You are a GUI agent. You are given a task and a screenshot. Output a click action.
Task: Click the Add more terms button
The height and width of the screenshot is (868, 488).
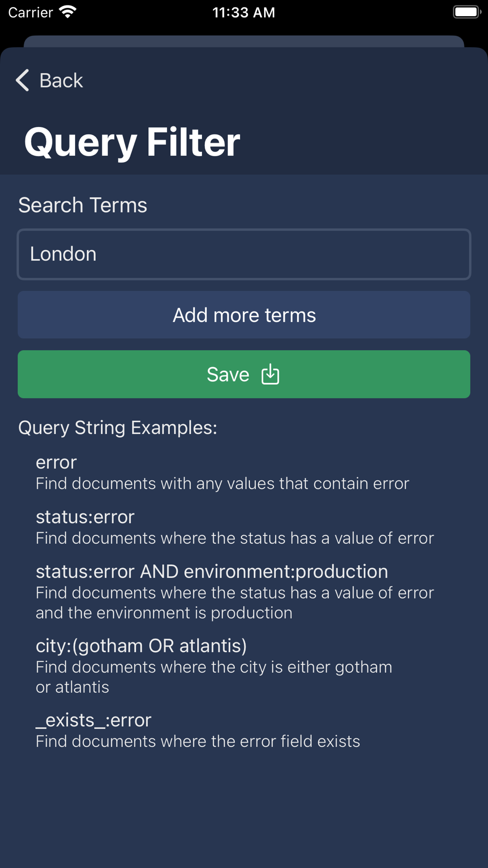pos(244,315)
